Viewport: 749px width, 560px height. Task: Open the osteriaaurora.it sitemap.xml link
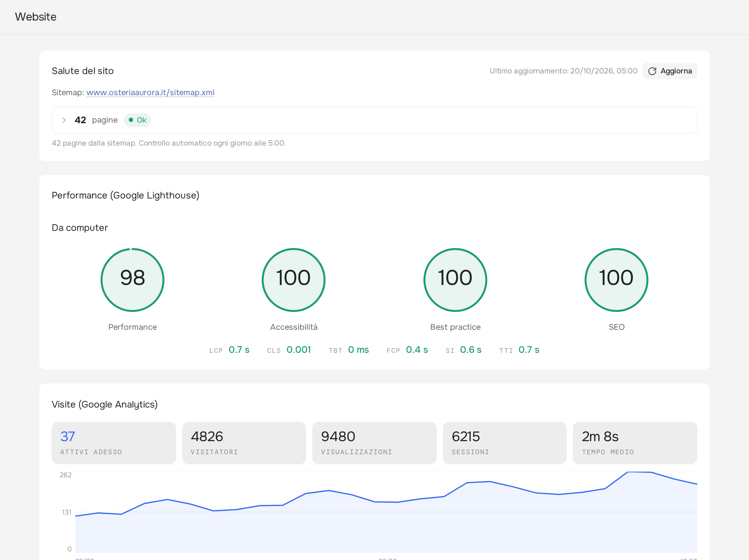[x=150, y=92]
